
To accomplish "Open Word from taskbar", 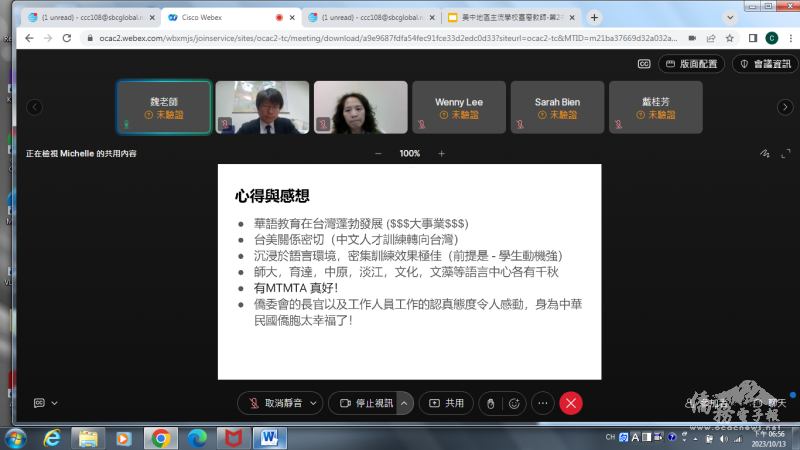I will (x=269, y=438).
